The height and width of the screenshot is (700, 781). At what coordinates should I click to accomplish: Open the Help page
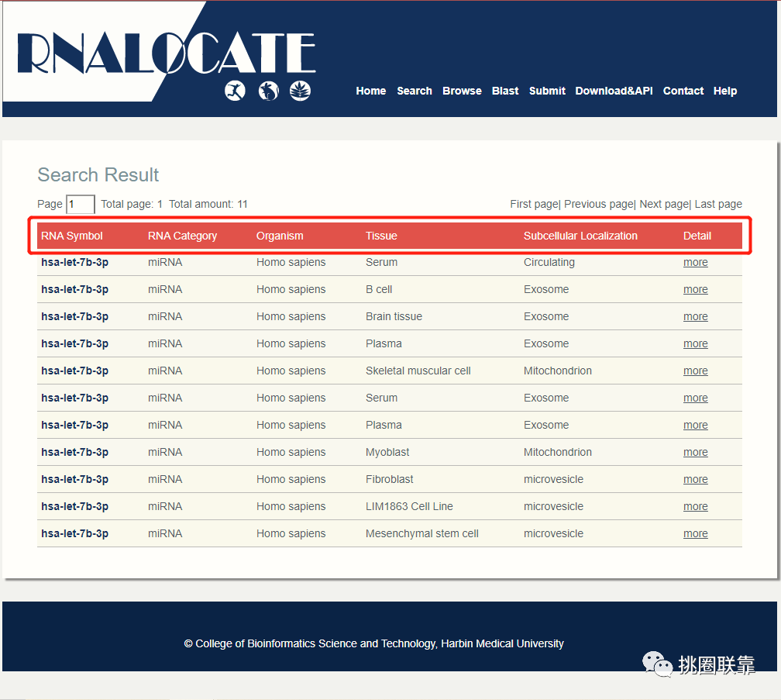point(725,91)
